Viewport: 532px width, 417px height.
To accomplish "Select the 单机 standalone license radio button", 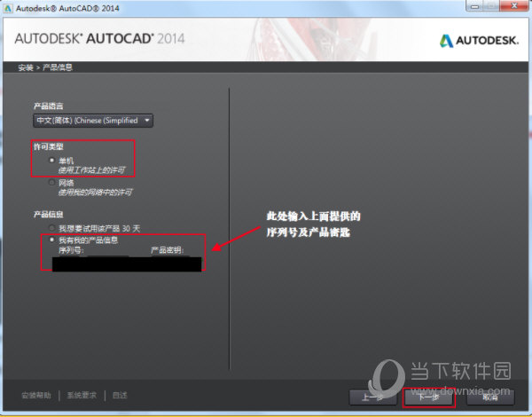I will (x=52, y=160).
